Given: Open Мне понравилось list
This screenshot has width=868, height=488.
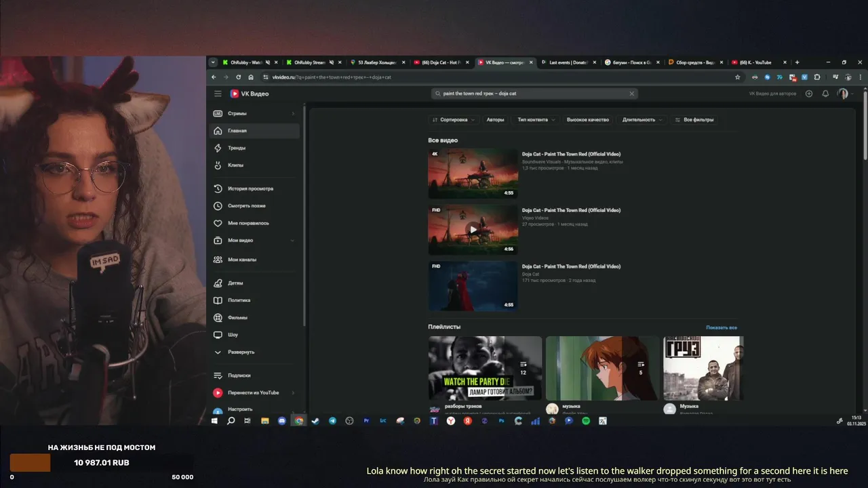Looking at the screenshot, I should tap(254, 223).
